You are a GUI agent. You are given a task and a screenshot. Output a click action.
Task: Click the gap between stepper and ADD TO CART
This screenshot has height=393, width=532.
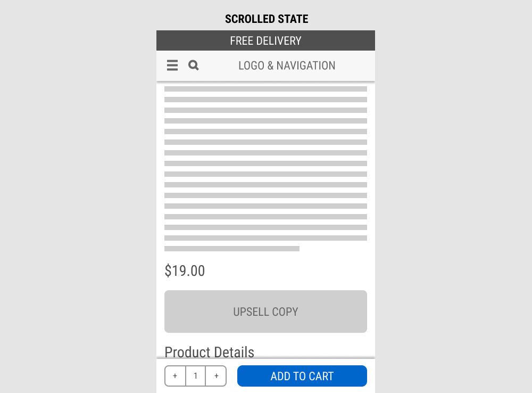pyautogui.click(x=232, y=376)
